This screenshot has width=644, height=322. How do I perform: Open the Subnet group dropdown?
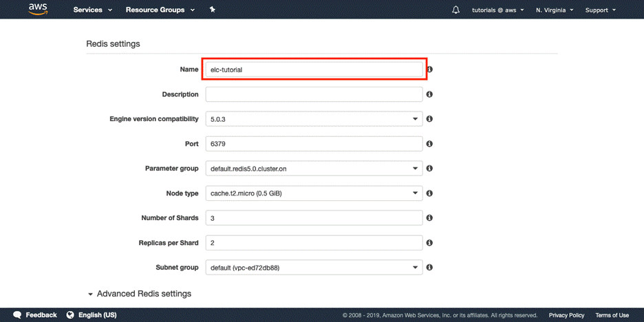pos(314,268)
